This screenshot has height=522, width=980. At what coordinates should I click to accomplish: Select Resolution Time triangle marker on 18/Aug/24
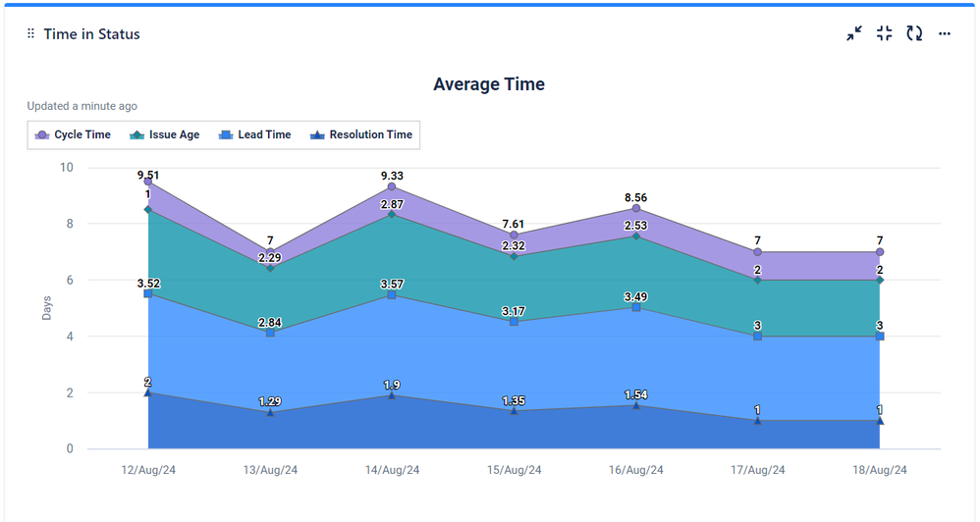[x=880, y=420]
